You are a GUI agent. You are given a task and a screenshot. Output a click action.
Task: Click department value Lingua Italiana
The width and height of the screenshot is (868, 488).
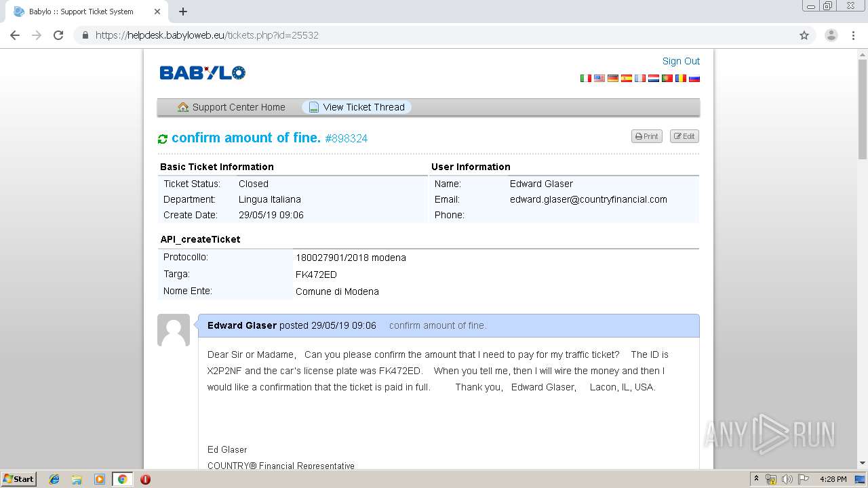[x=270, y=199]
